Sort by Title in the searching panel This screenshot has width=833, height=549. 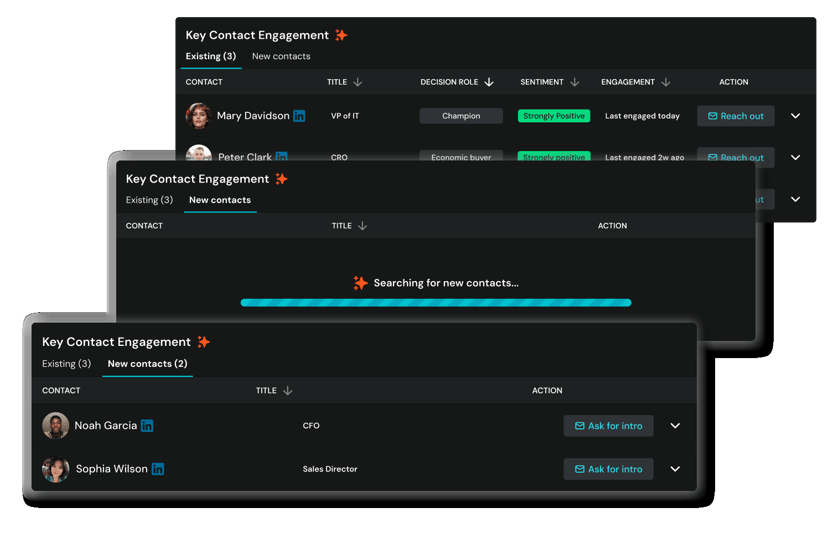point(362,226)
